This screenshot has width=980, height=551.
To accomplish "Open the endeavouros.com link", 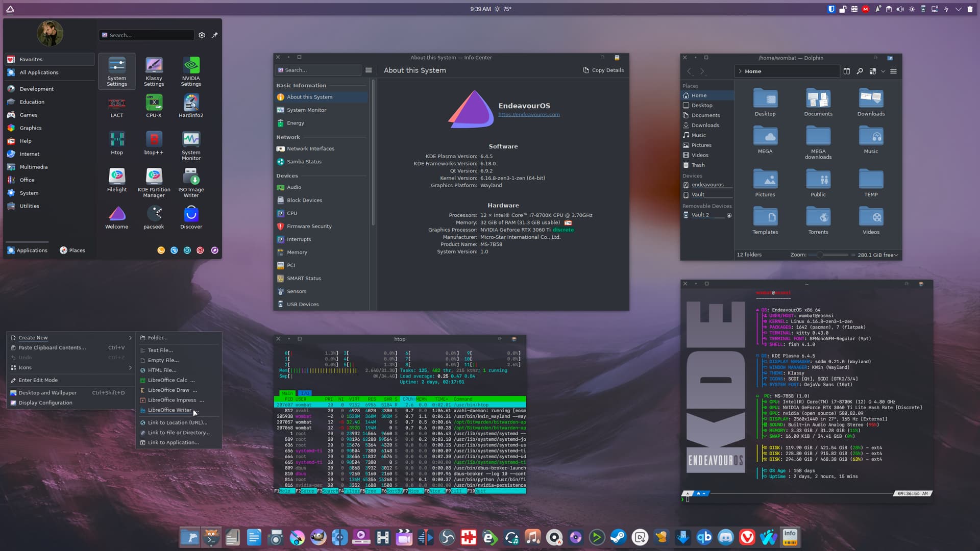I will click(x=529, y=115).
